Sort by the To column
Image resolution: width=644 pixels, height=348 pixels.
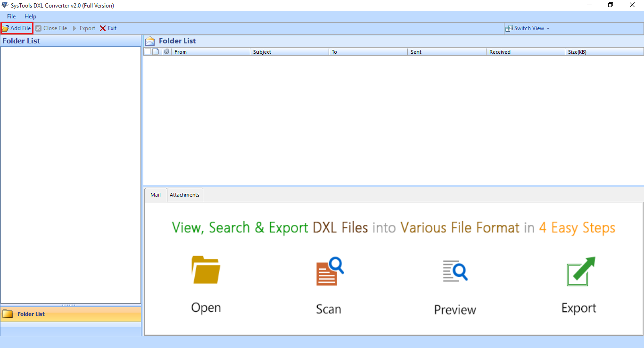(368, 52)
